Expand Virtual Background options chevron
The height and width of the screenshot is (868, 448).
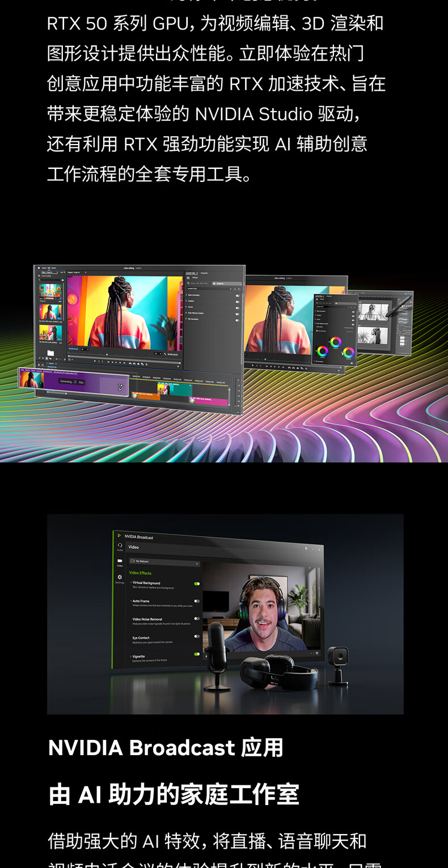131,582
